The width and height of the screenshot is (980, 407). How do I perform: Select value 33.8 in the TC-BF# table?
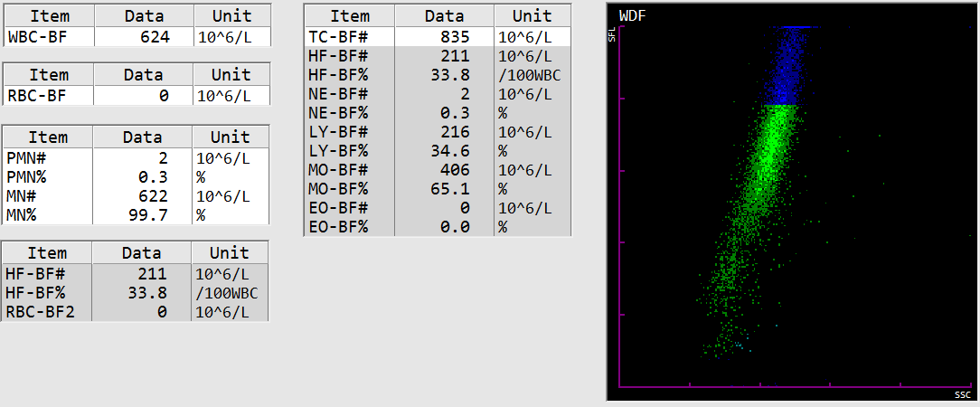[x=450, y=76]
